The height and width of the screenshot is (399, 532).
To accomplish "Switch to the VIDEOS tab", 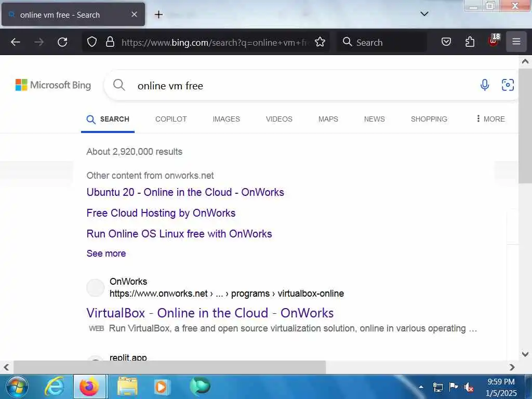I will (x=279, y=119).
